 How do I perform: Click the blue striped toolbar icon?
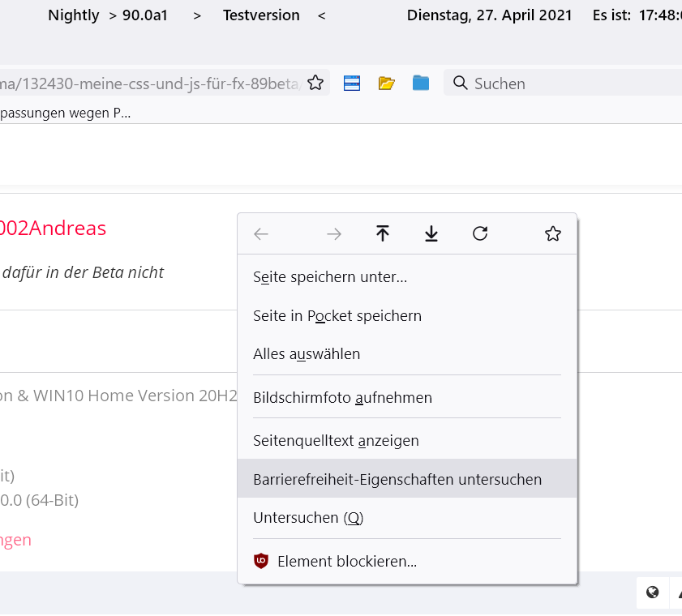click(352, 83)
